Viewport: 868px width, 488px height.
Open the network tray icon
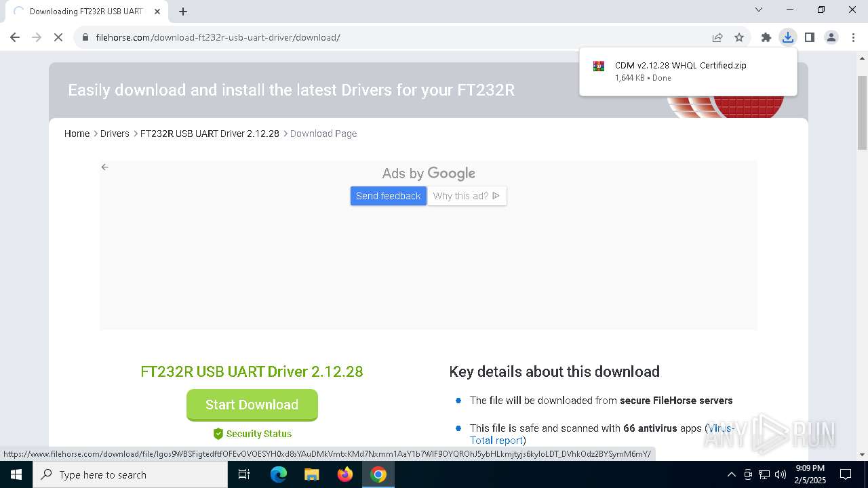point(764,474)
